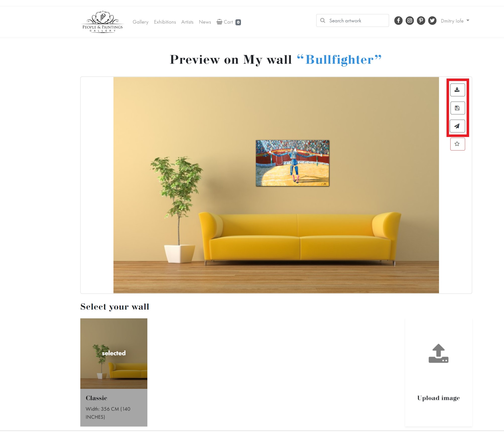Viewport: 504px width, 434px height.
Task: Open the Facebook social icon
Action: (398, 21)
